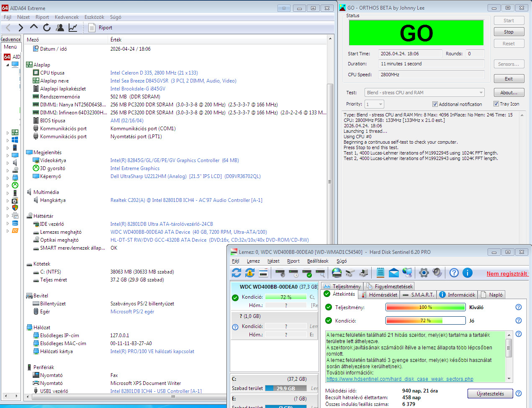The height and width of the screenshot is (408, 532).
Task: Select the Motherboard icon in AIDA64 tree
Action: coord(15,132)
